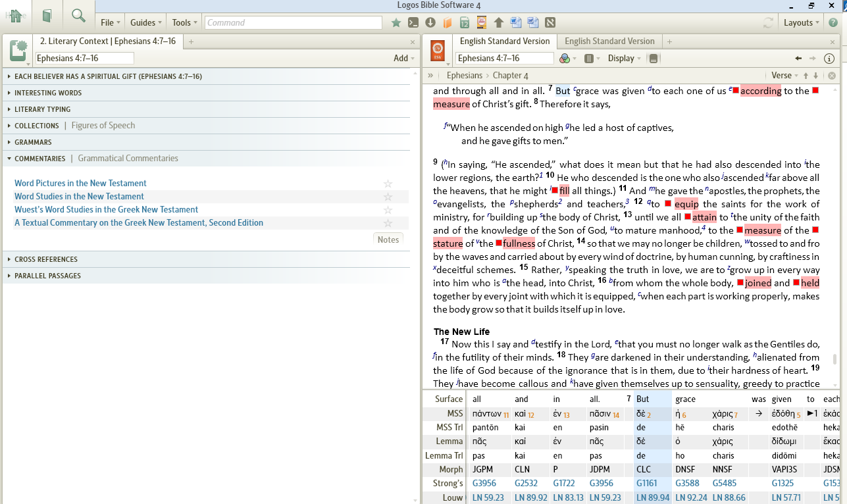Image resolution: width=847 pixels, height=504 pixels.
Task: Open Strong's number G1161 link
Action: point(648,484)
